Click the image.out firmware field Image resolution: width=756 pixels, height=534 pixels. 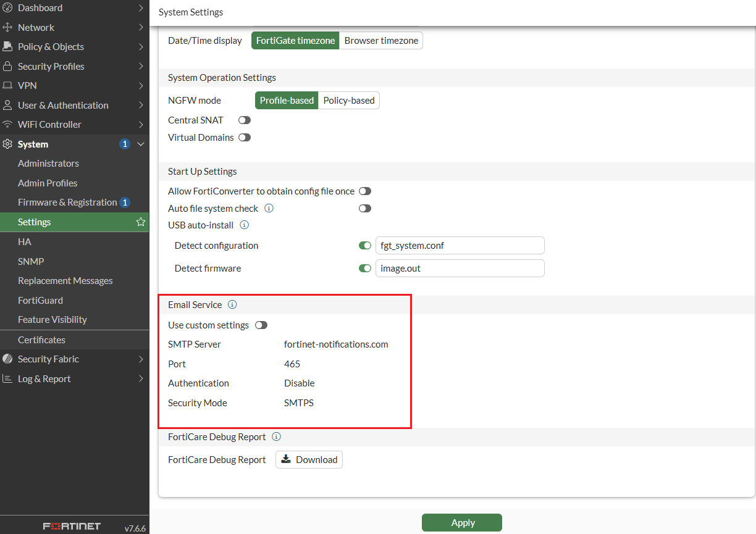pos(460,269)
